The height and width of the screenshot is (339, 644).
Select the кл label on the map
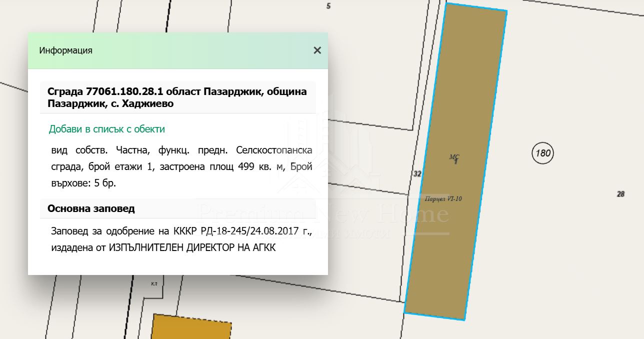pyautogui.click(x=154, y=283)
